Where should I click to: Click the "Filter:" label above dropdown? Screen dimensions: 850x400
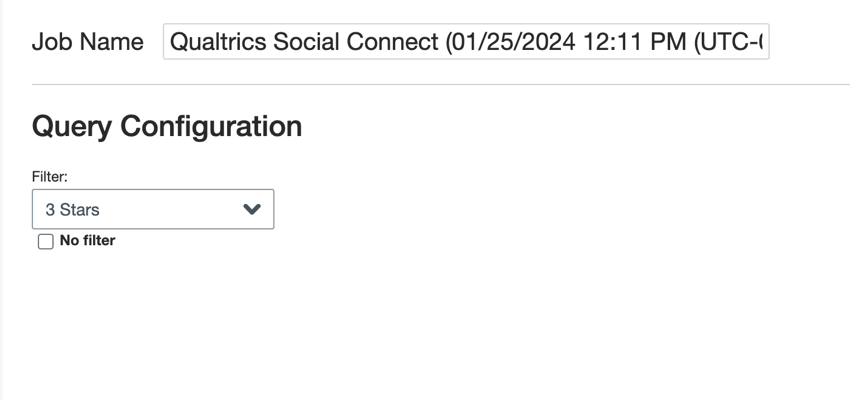[49, 176]
